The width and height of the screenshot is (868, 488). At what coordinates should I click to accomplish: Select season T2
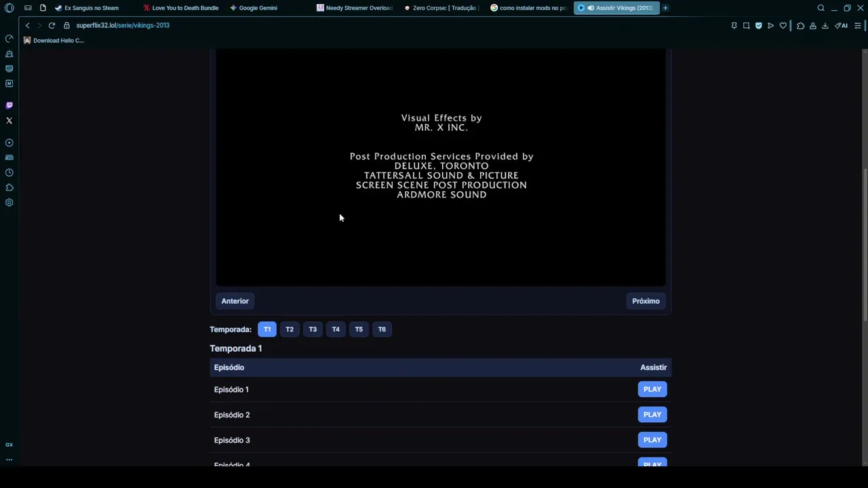click(290, 329)
